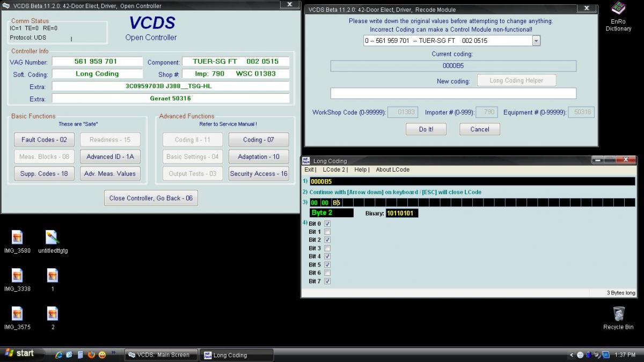Click the Current coding value 0000B5
644x362 pixels.
(x=453, y=66)
